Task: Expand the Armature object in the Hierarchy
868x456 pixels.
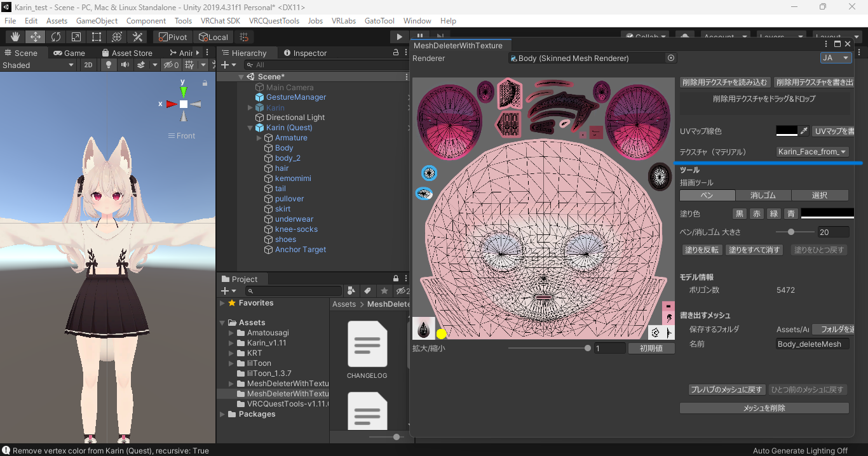Action: click(x=259, y=138)
